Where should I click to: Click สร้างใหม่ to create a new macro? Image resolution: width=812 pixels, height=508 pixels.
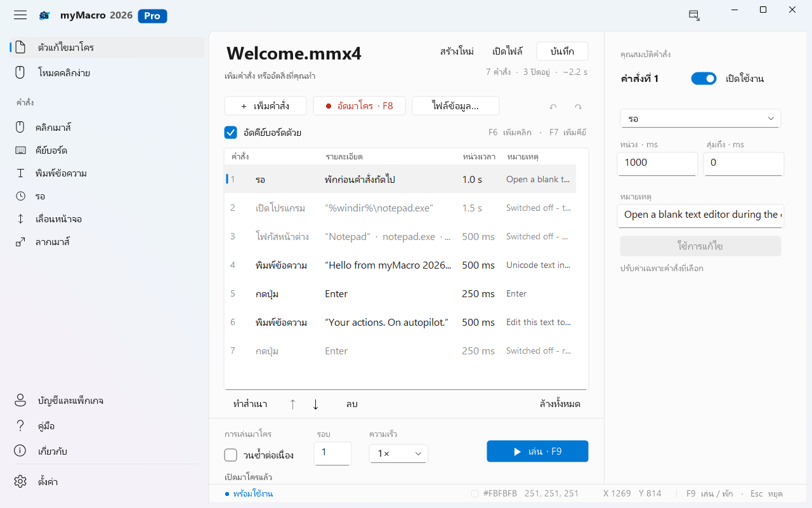(x=457, y=51)
